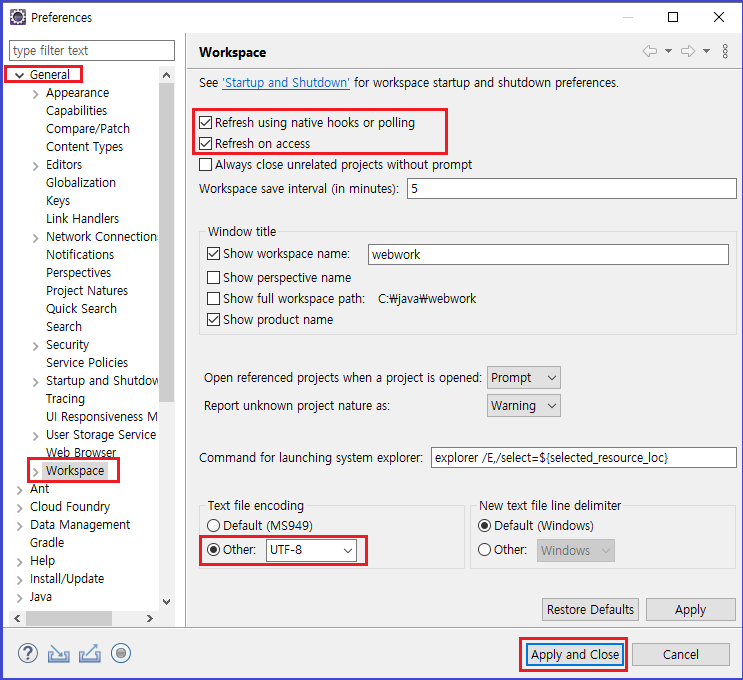Click the tree's vertical scrollbar up arrow

(x=166, y=75)
